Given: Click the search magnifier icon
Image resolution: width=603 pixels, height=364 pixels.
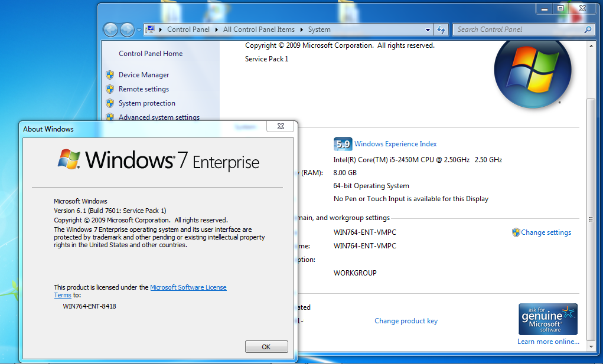Looking at the screenshot, I should click(588, 29).
